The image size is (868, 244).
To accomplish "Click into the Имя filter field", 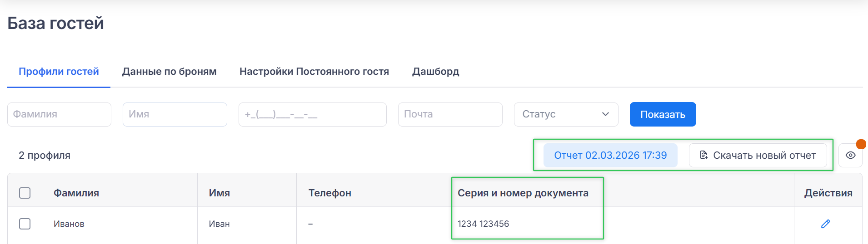I will 175,114.
